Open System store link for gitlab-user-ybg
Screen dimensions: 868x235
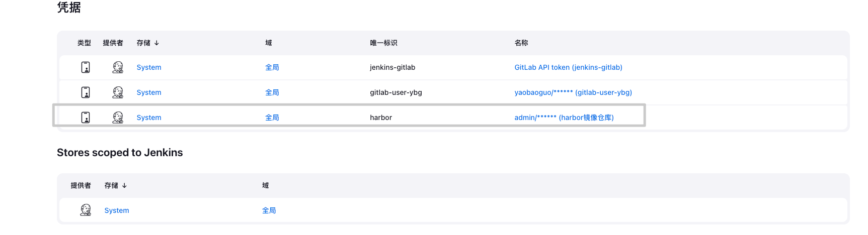149,92
